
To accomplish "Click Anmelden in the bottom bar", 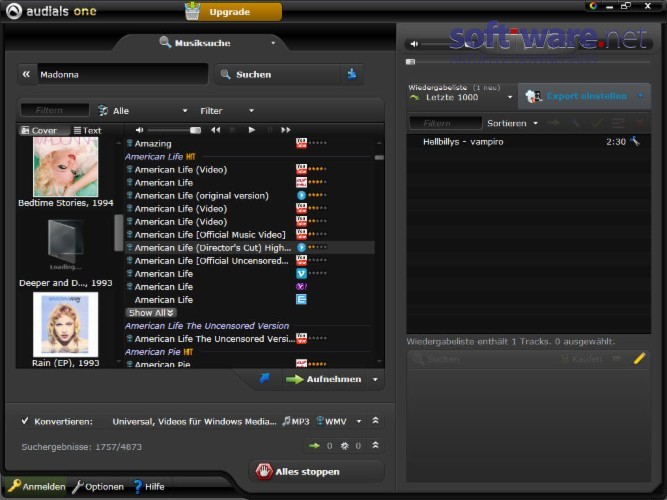I will pyautogui.click(x=37, y=486).
